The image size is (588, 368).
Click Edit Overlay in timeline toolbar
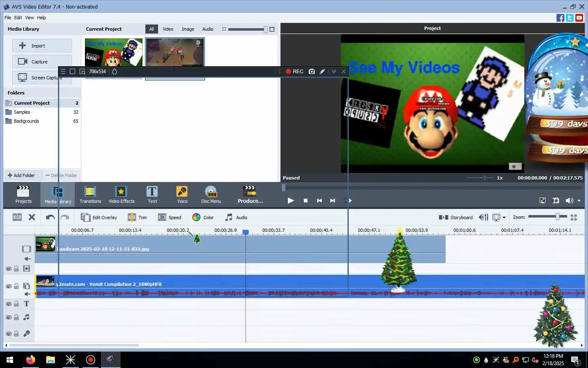pos(99,217)
